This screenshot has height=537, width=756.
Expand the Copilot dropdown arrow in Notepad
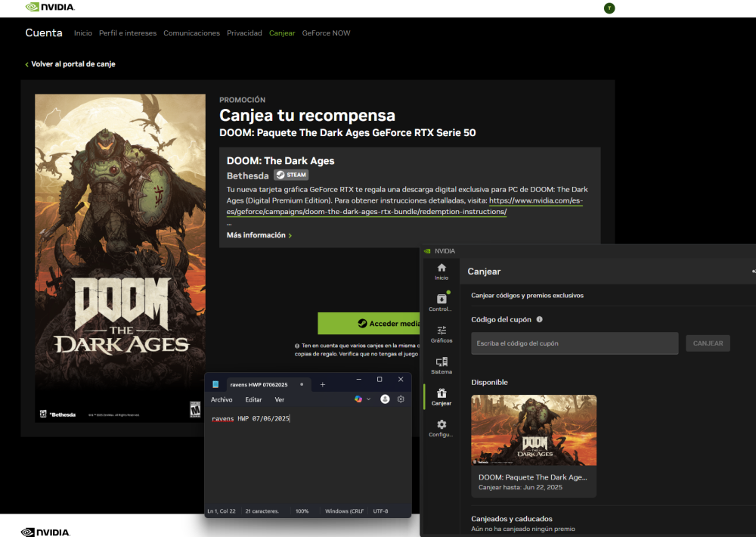[369, 399]
